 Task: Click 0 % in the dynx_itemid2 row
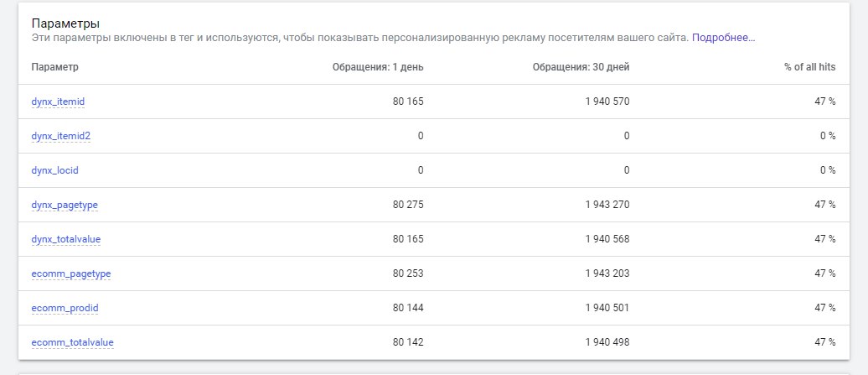coord(828,136)
